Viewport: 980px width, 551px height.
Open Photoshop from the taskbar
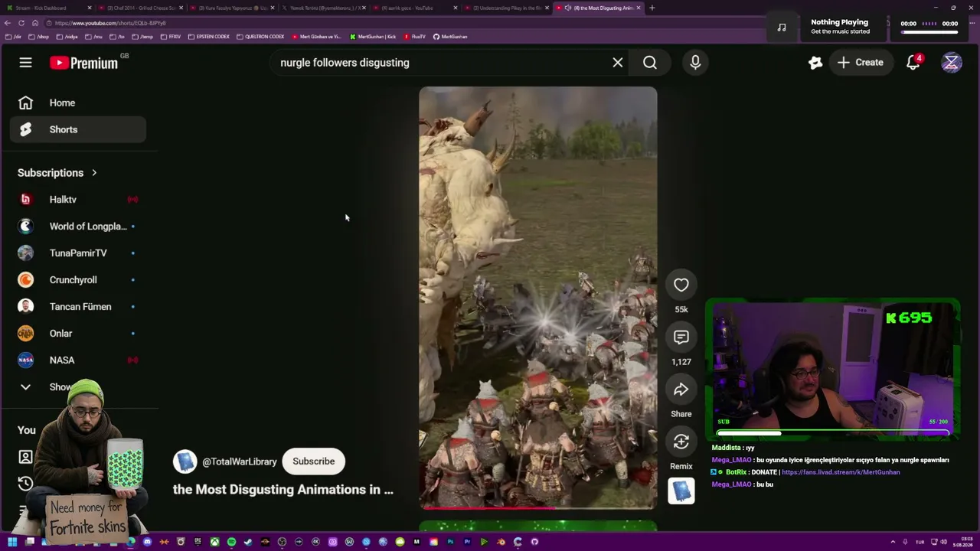tap(450, 542)
